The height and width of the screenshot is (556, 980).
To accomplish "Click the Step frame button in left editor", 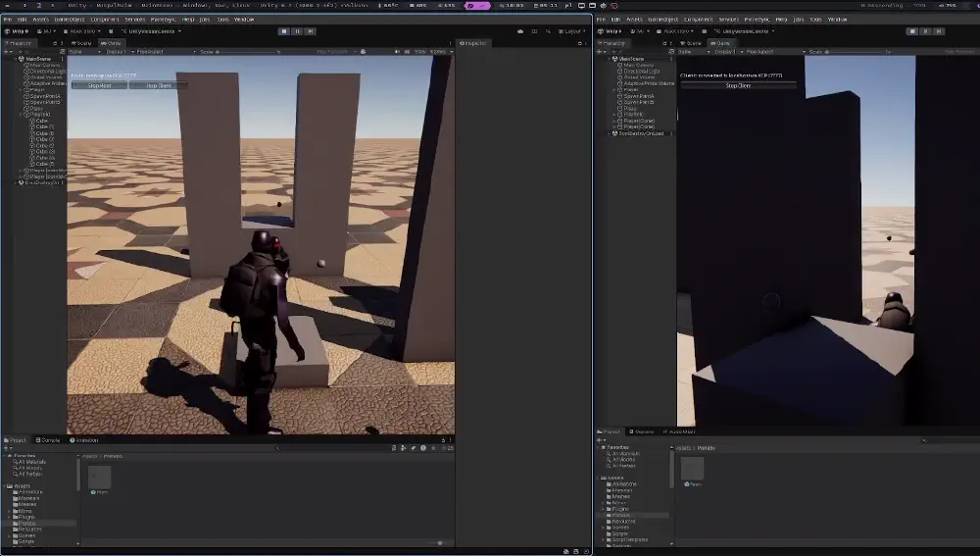I will (x=308, y=31).
